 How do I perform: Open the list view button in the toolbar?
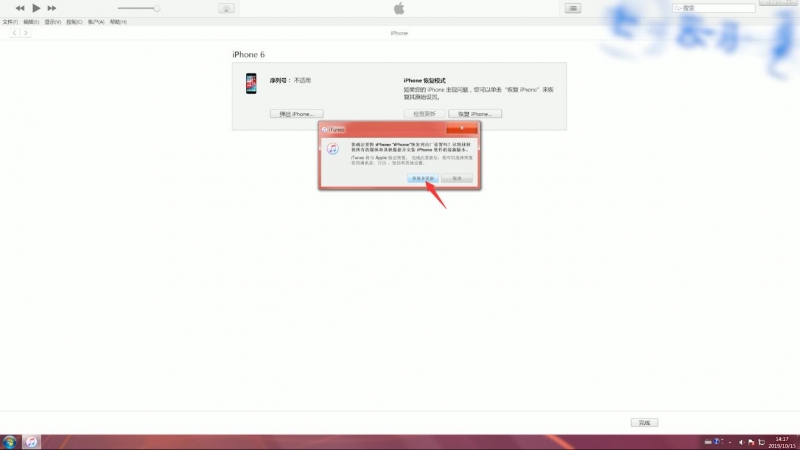[x=572, y=8]
